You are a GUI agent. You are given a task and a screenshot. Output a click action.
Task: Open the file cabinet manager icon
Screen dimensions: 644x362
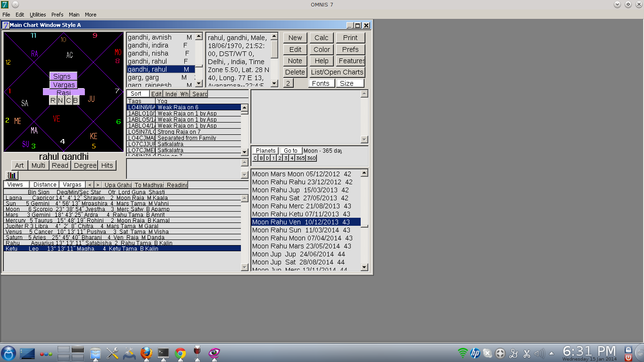point(95,353)
